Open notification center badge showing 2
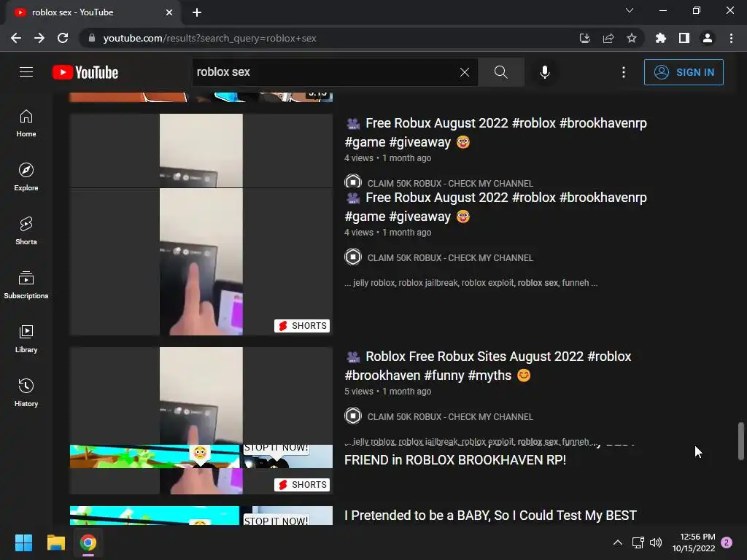 tap(727, 542)
